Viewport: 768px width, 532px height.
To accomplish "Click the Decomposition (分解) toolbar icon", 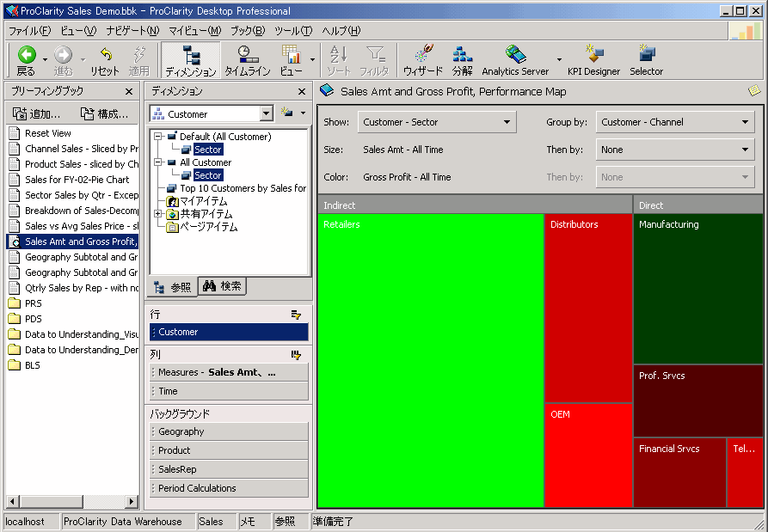I will click(x=462, y=61).
